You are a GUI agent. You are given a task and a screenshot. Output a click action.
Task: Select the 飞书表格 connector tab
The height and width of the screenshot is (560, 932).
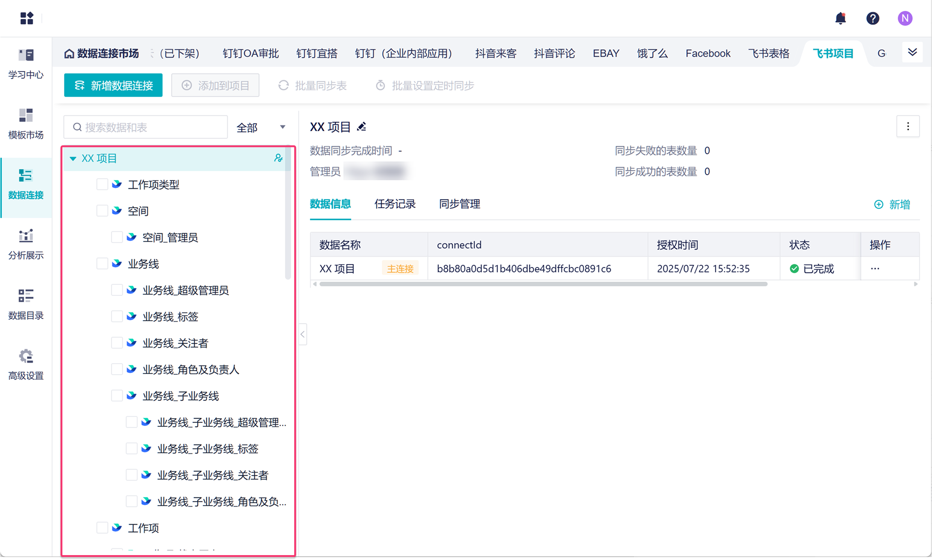[769, 53]
